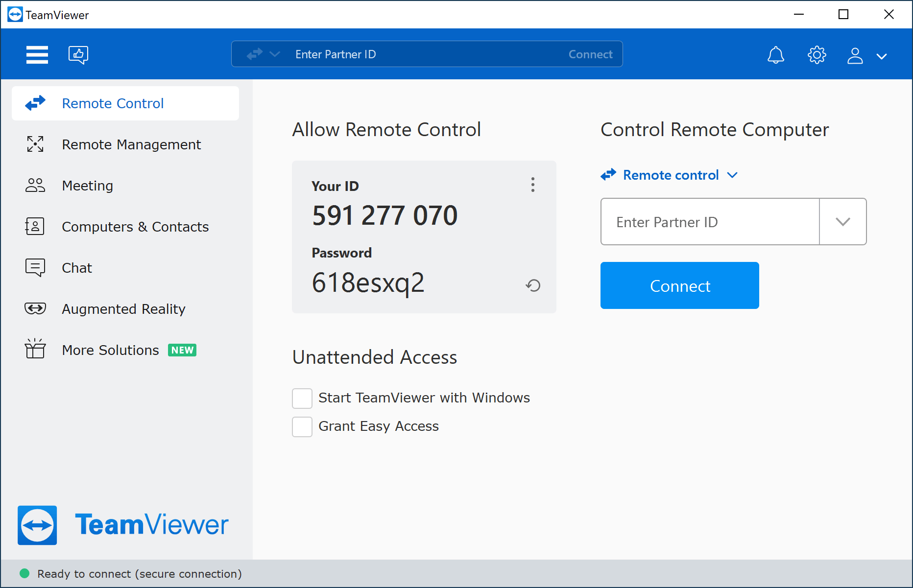Select the Augmented Reality feature
The image size is (913, 588).
pyautogui.click(x=123, y=308)
